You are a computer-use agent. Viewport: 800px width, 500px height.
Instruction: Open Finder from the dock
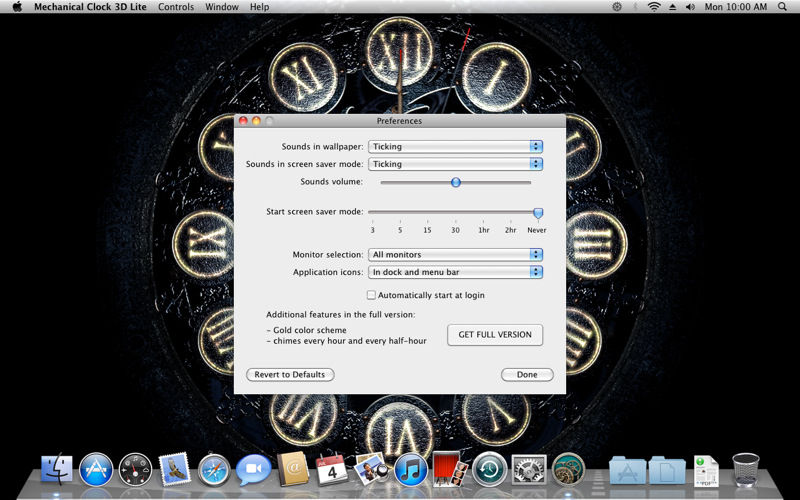point(57,468)
